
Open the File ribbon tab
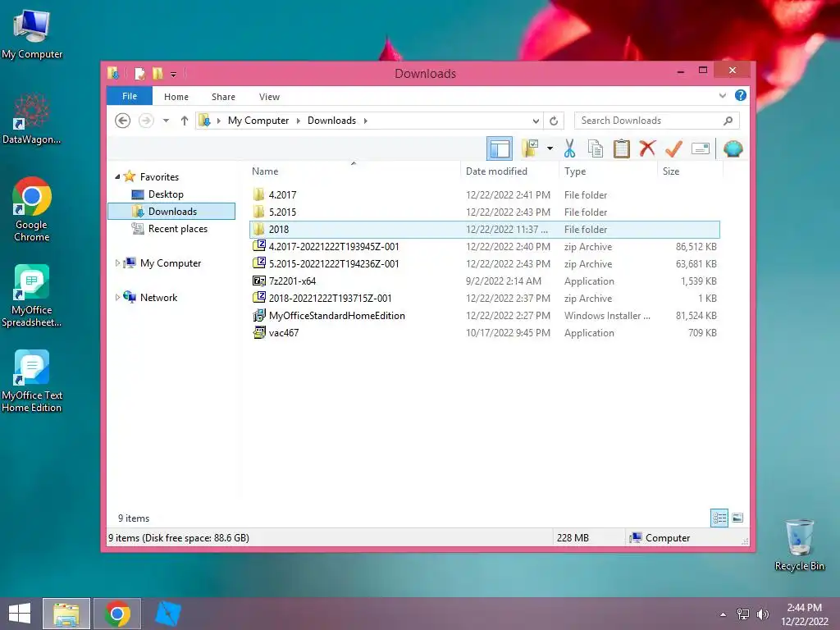point(130,96)
